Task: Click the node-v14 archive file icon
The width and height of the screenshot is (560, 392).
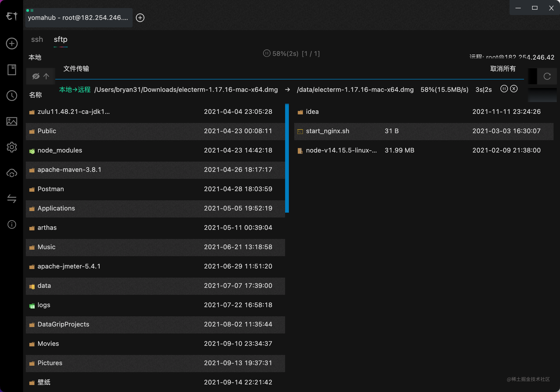Action: 300,151
